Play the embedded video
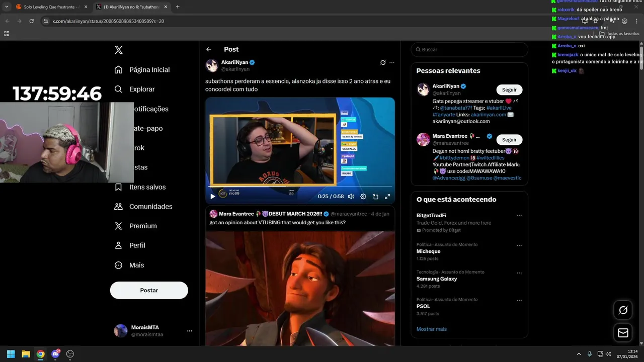 213,197
